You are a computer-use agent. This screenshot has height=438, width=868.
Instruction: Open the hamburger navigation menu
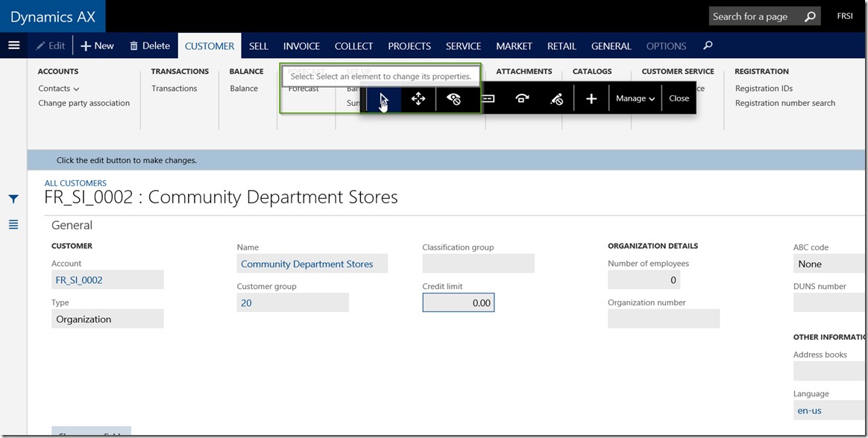(x=13, y=45)
